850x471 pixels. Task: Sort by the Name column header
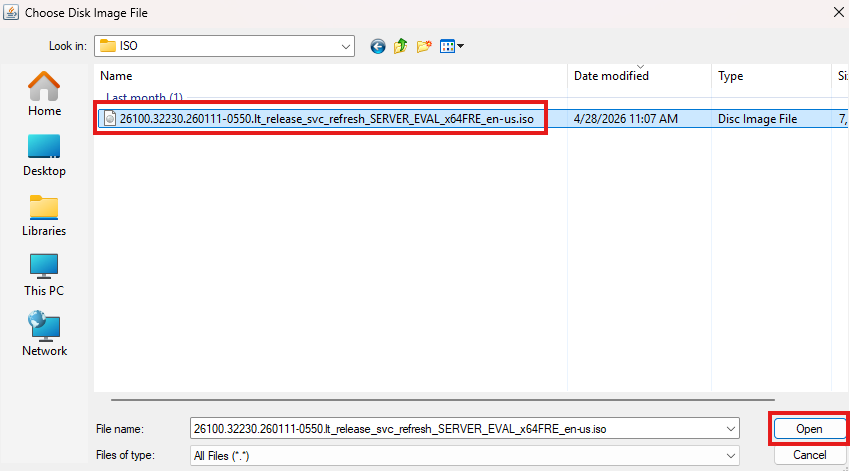click(x=331, y=76)
